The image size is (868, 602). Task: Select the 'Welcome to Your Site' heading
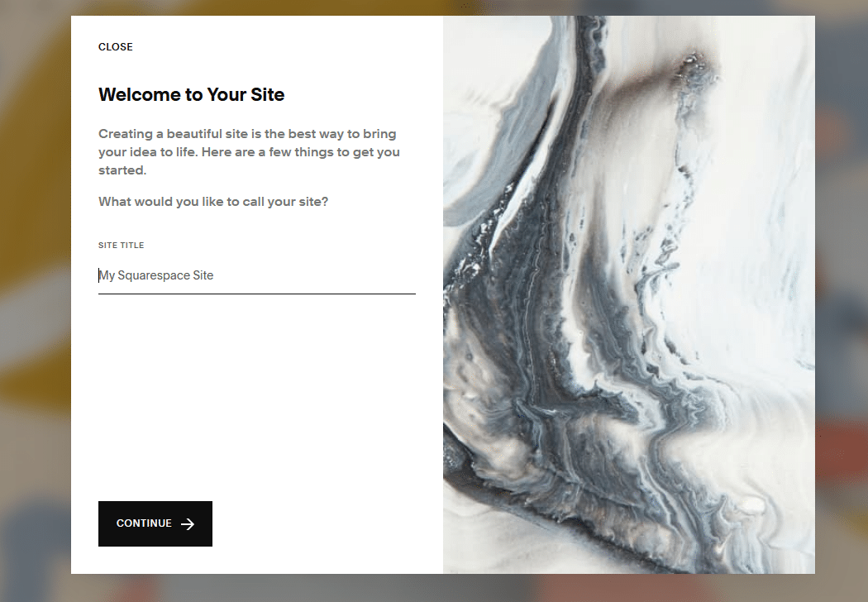192,95
